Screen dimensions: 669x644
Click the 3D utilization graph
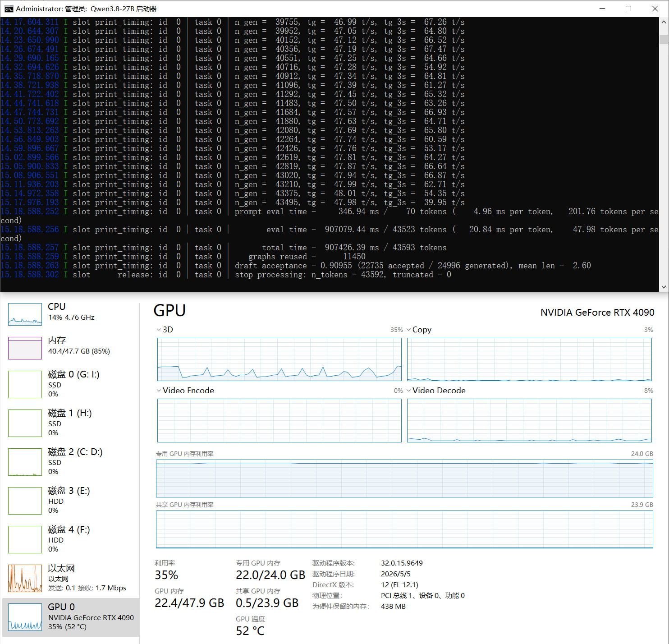279,359
